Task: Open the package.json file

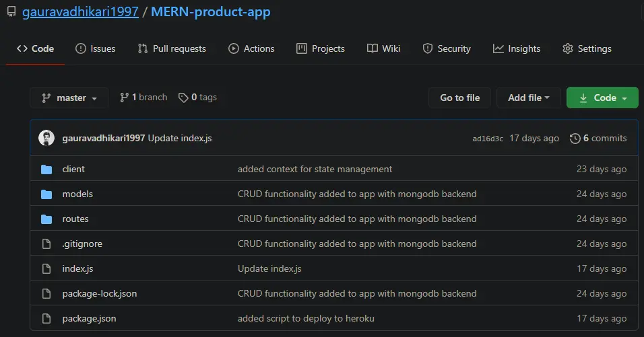Action: point(89,319)
